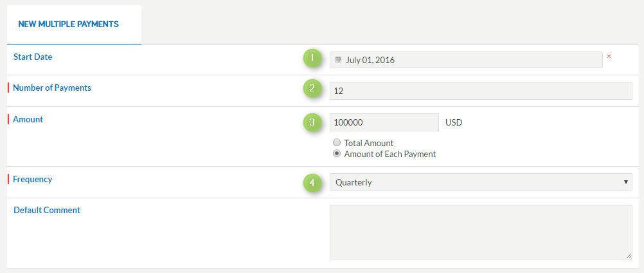Viewport: 644px width, 273px height.
Task: Click the comment box resize handle
Action: pyautogui.click(x=629, y=256)
